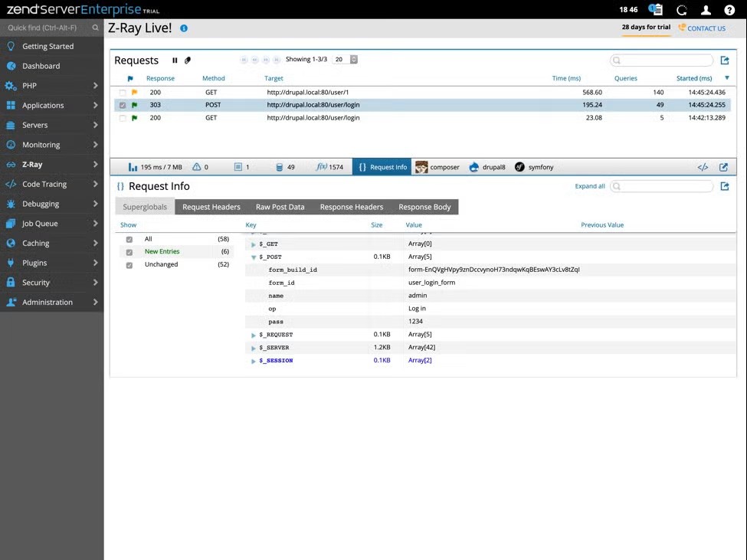747x560 pixels.
Task: Click the flag column header icon
Action: click(x=130, y=79)
